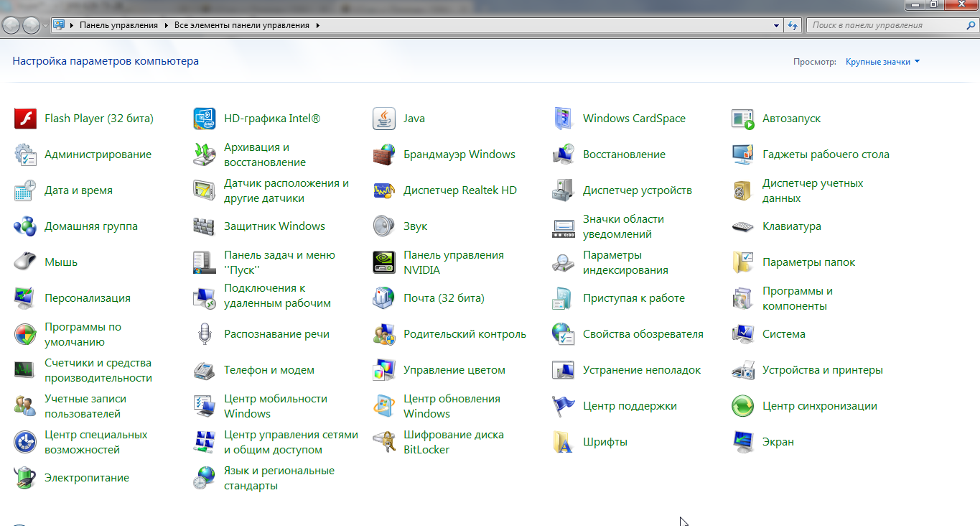Open the HD-графика Intel icon
The width and height of the screenshot is (980, 526).
click(205, 119)
